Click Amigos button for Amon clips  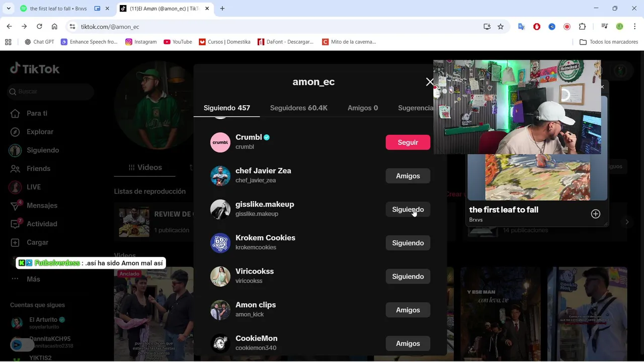point(408,310)
